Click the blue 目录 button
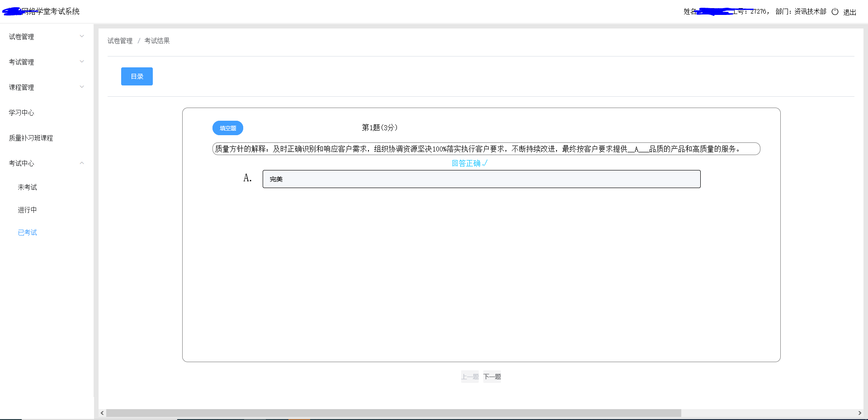This screenshot has height=420, width=868. pyautogui.click(x=137, y=76)
